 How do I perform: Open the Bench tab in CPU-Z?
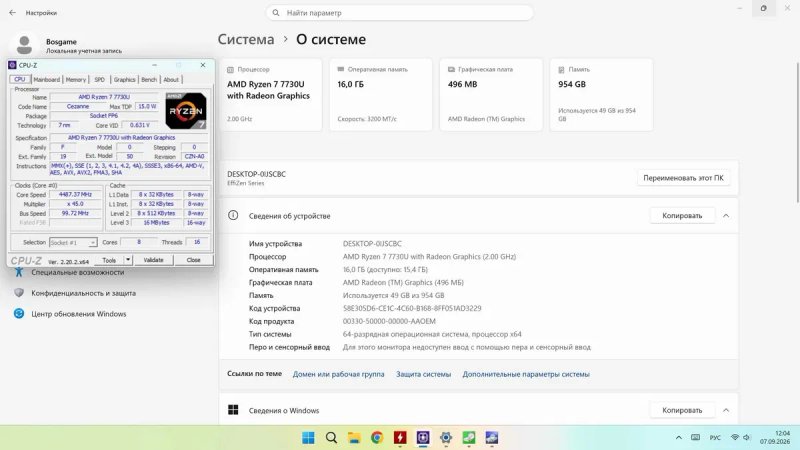point(149,80)
